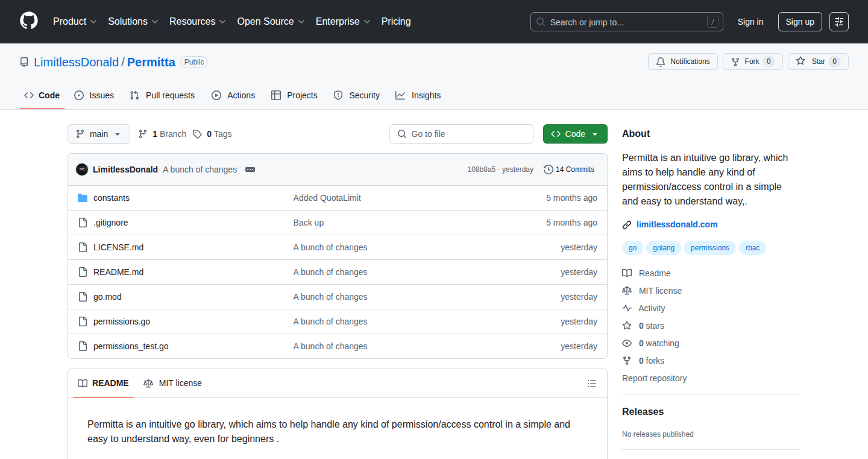Select the magnifier icon in the Go to file box
868x459 pixels.
(402, 134)
